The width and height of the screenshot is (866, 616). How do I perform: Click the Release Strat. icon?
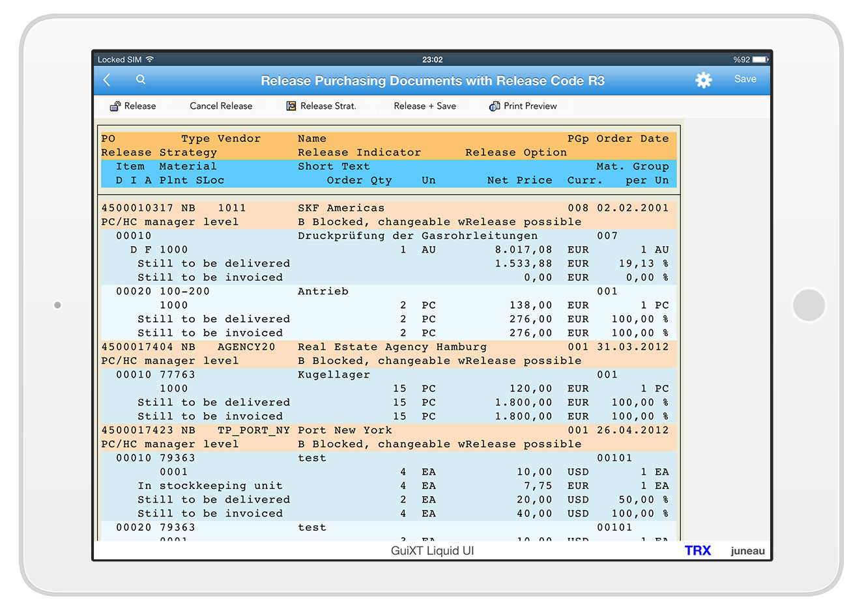click(x=291, y=106)
